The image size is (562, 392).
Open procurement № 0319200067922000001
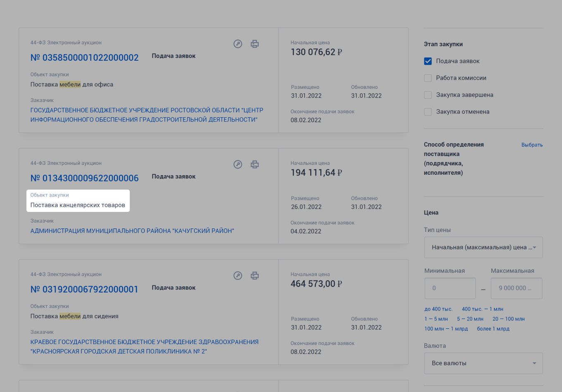click(84, 290)
